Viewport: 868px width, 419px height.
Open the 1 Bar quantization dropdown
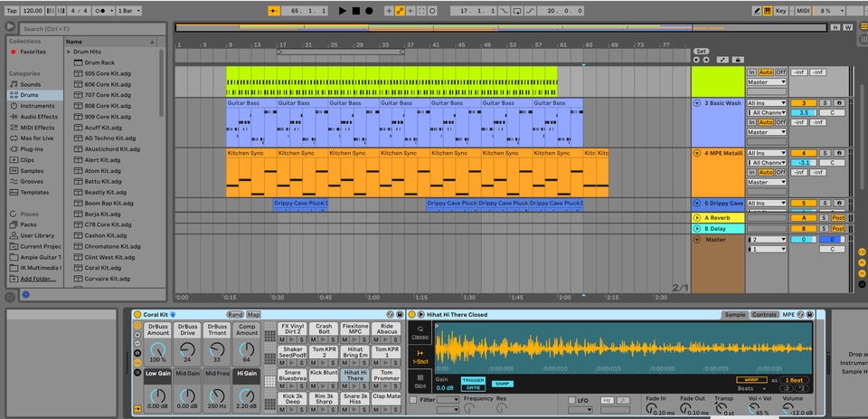pos(130,11)
